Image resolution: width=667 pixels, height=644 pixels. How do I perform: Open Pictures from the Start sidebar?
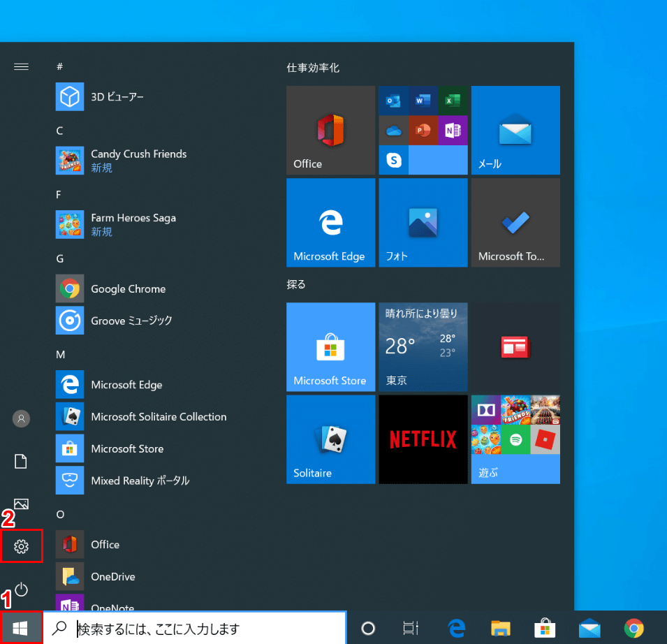pyautogui.click(x=21, y=504)
